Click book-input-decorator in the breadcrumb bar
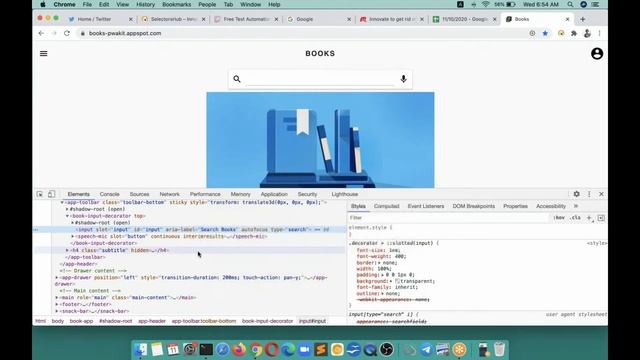640x360 pixels. click(x=267, y=321)
